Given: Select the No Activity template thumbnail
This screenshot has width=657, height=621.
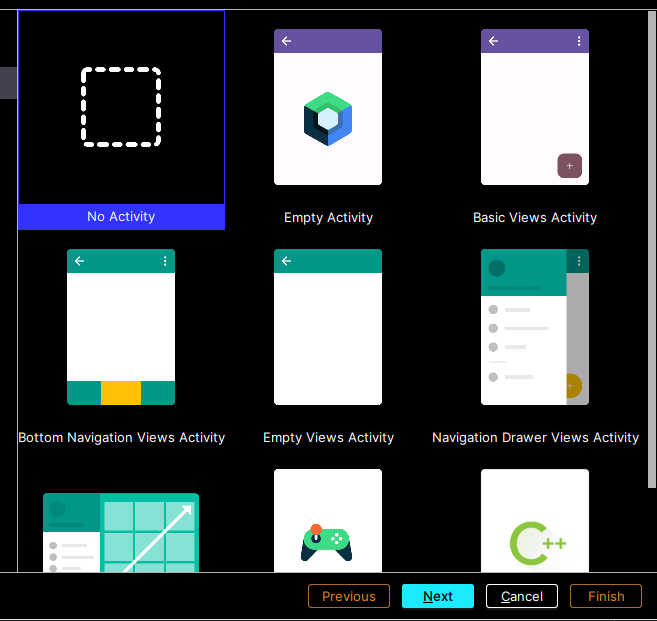Looking at the screenshot, I should 121,107.
